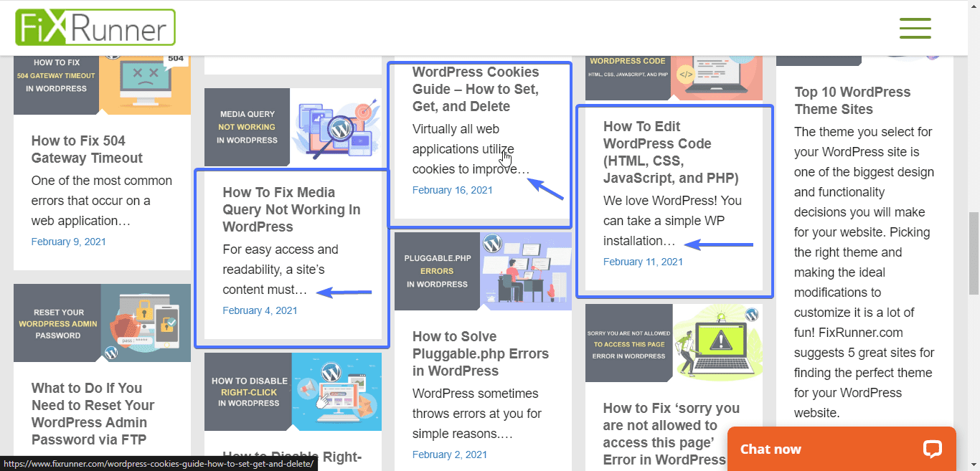Click the page's vertical scrollbar thumb

click(974, 253)
